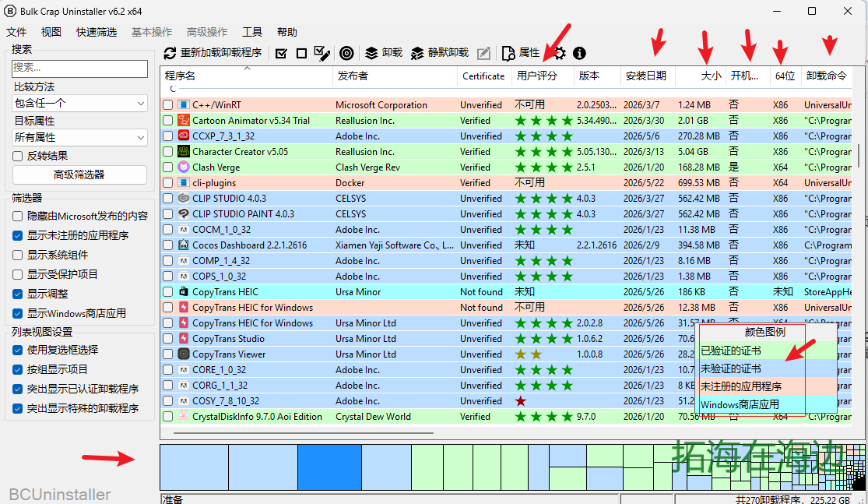Click the invert selection toolbar icon
The height and width of the screenshot is (504, 868).
tap(322, 53)
